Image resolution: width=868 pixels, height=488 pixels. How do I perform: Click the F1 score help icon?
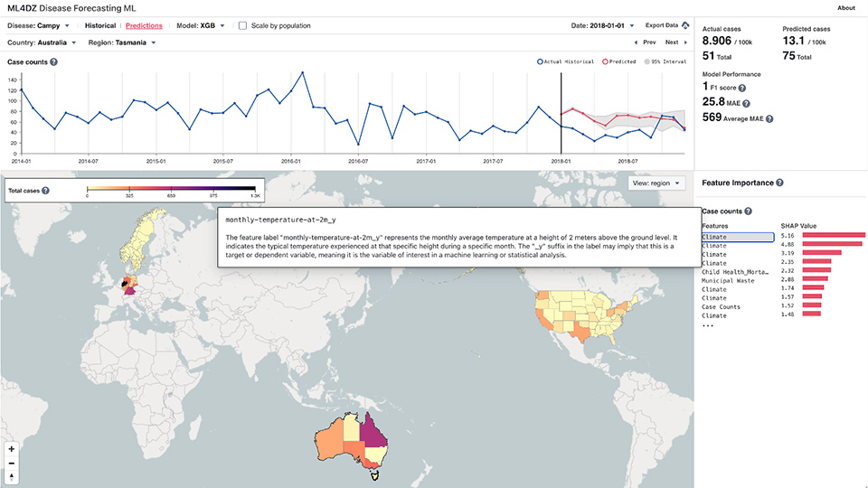(x=742, y=88)
